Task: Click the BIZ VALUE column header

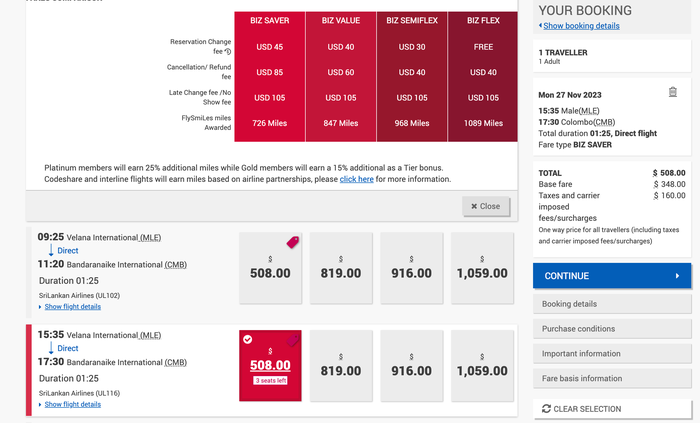Action: tap(341, 21)
